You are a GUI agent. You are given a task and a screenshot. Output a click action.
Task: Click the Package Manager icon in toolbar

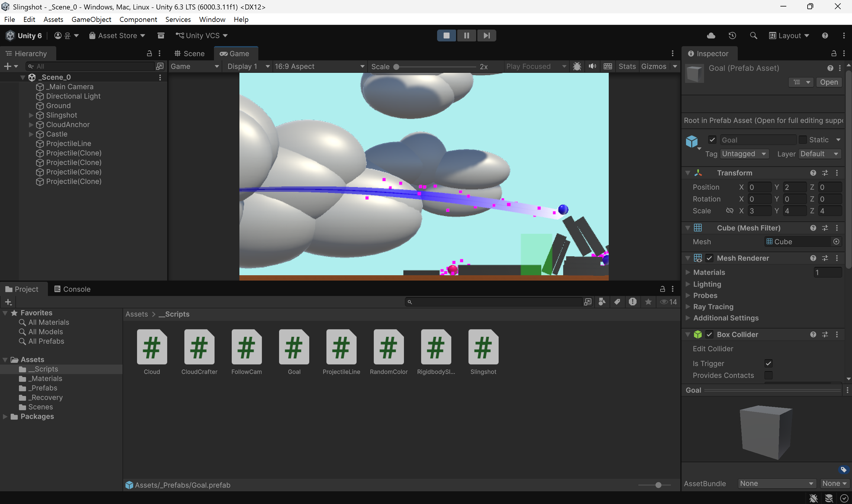click(161, 36)
